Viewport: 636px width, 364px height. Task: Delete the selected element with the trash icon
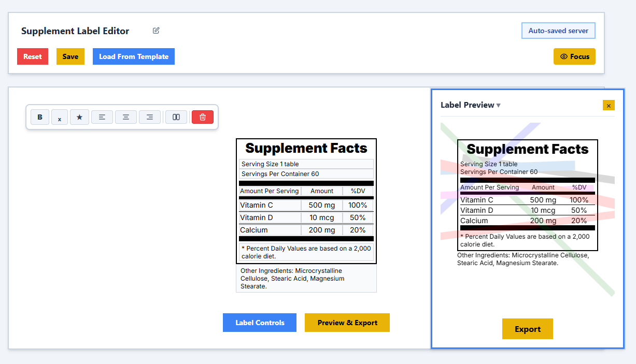point(203,117)
